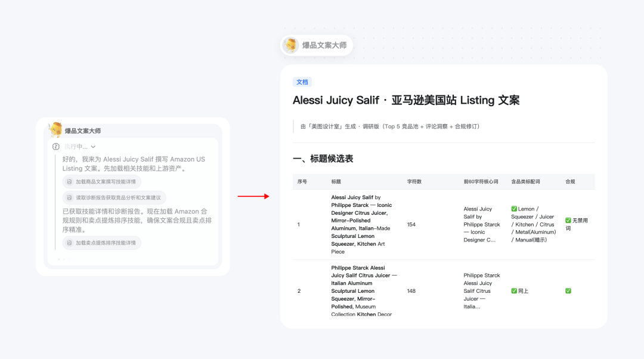The height and width of the screenshot is (359, 644).
Task: Click the green check beside 同上
Action: [514, 291]
